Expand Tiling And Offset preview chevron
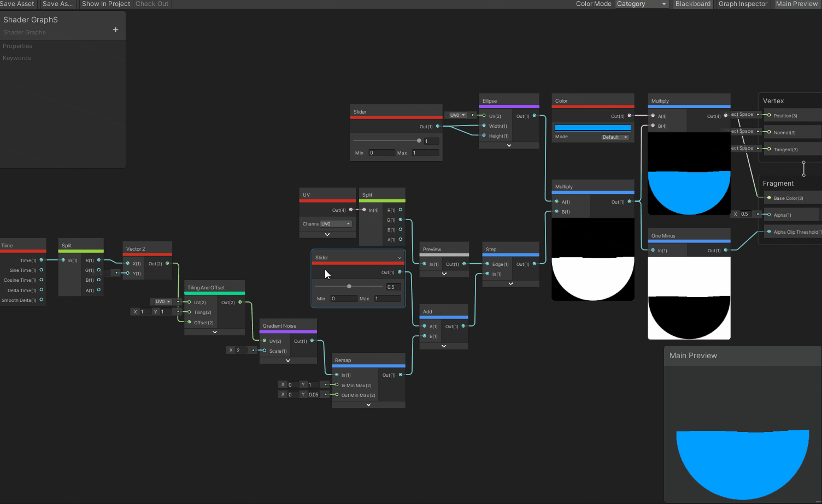Image resolution: width=822 pixels, height=504 pixels. point(215,332)
